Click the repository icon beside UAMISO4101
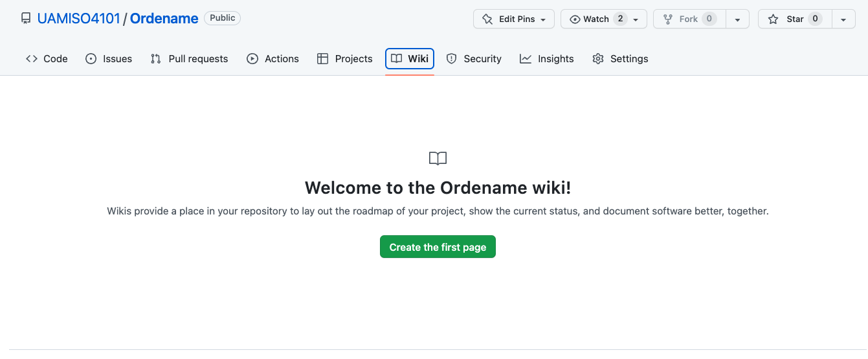 pos(26,19)
